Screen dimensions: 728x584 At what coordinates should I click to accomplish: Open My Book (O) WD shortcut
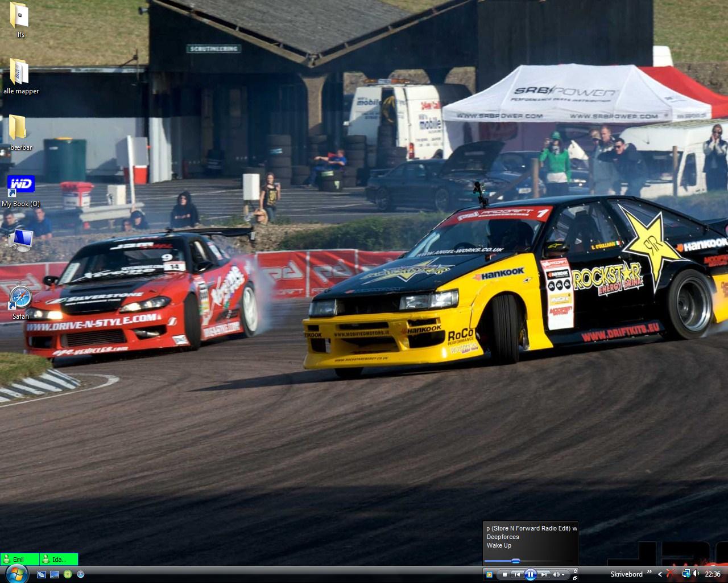[x=21, y=191]
